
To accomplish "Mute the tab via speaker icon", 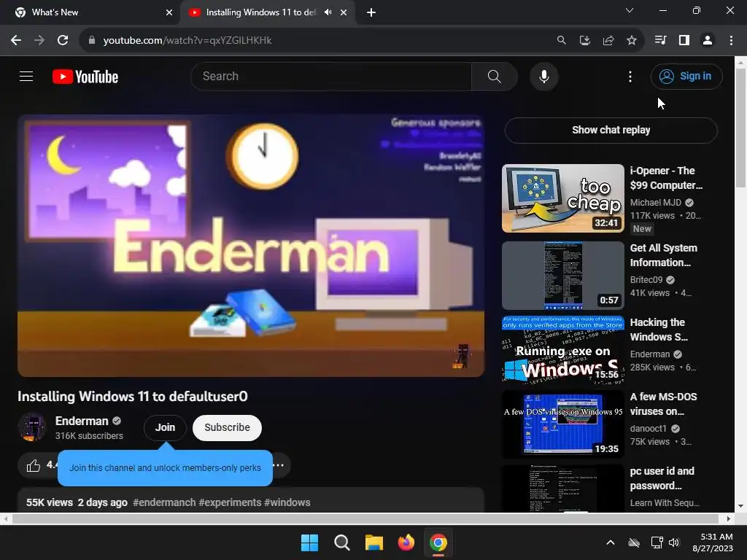I will click(328, 12).
